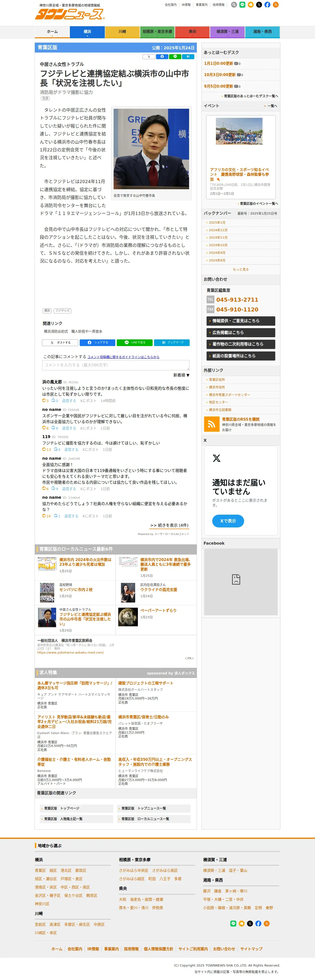Click footer RSS icon
The height and width of the screenshot is (980, 315).
(267, 924)
